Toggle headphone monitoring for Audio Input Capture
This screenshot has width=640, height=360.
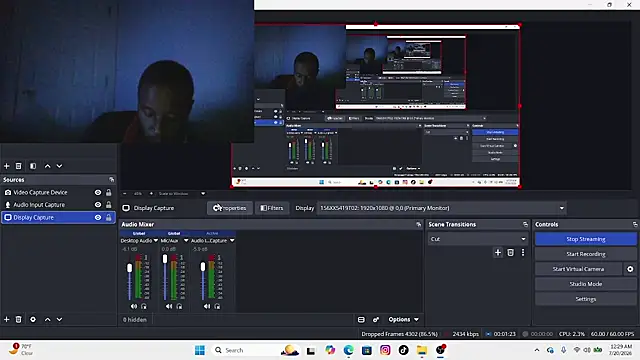click(x=217, y=306)
